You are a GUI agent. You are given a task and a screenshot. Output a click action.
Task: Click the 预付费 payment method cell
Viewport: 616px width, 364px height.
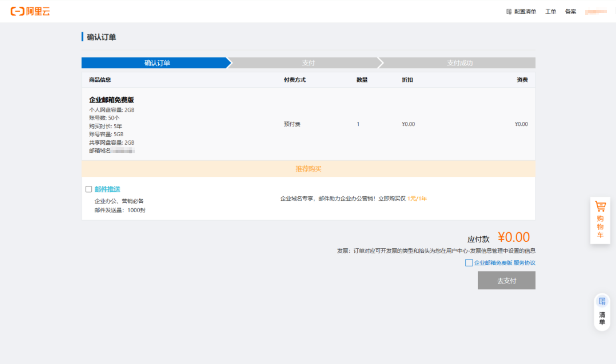pos(292,124)
